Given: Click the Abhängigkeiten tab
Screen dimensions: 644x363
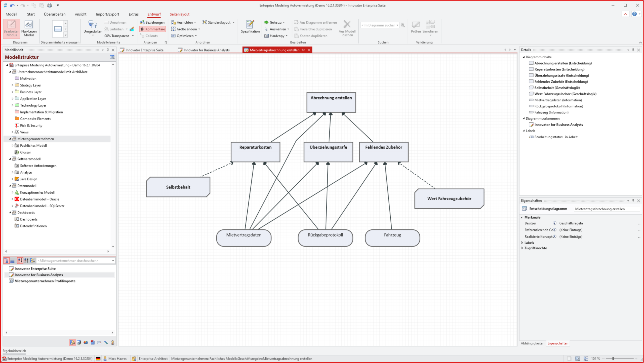Looking at the screenshot, I should [x=532, y=343].
